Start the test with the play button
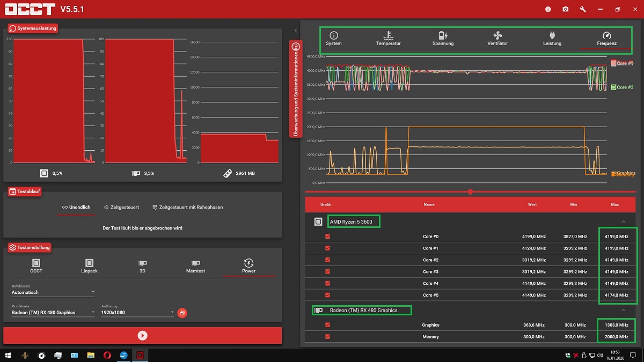The width and height of the screenshot is (644, 362). click(142, 335)
